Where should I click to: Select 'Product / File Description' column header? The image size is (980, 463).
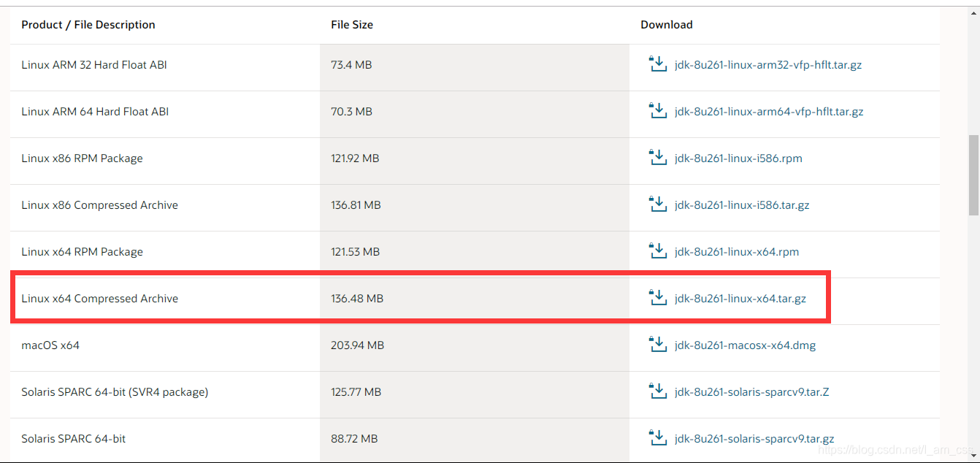coord(88,25)
